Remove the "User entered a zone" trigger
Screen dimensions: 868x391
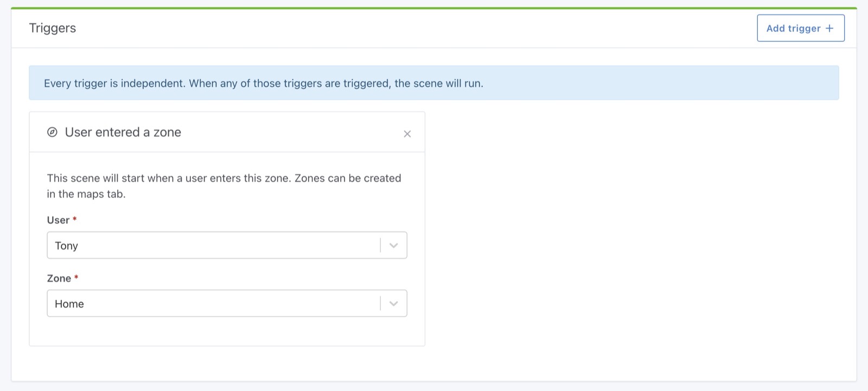pos(407,133)
